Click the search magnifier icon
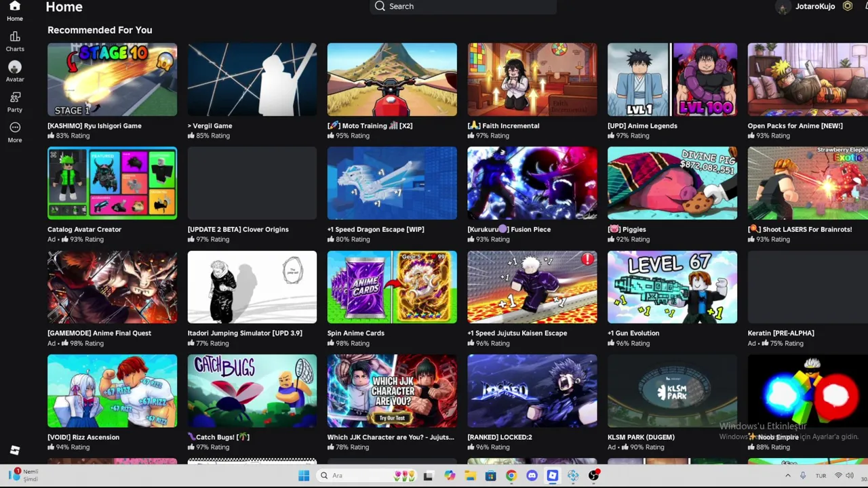Image resolution: width=868 pixels, height=488 pixels. click(380, 6)
